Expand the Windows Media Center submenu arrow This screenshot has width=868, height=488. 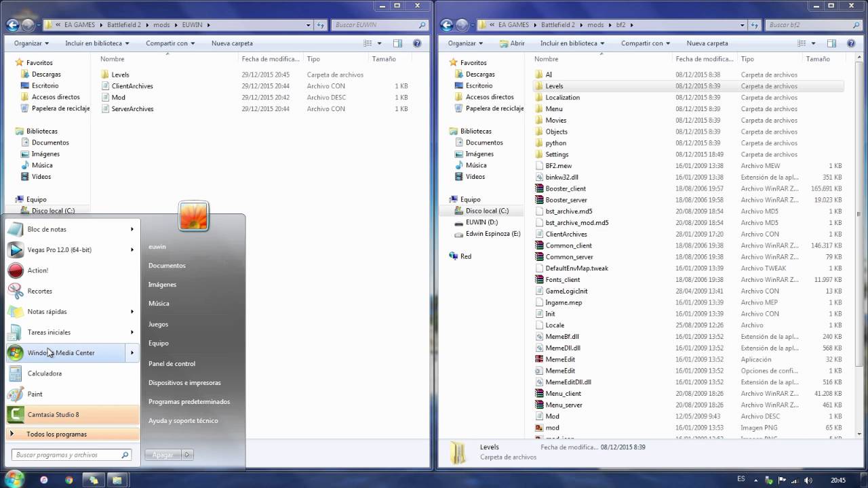point(132,352)
